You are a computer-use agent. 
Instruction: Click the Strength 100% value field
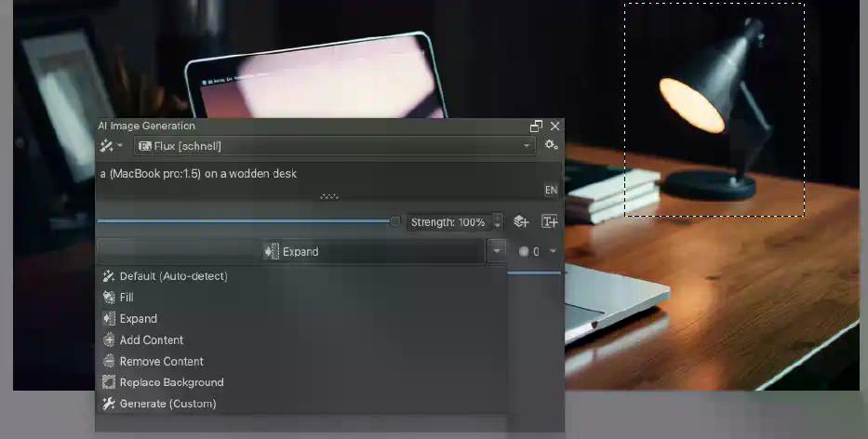tap(449, 222)
